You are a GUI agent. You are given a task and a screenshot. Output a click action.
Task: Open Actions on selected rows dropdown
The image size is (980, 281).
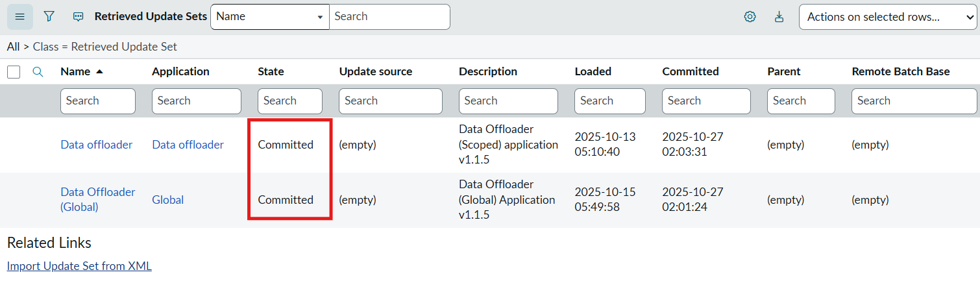point(887,17)
